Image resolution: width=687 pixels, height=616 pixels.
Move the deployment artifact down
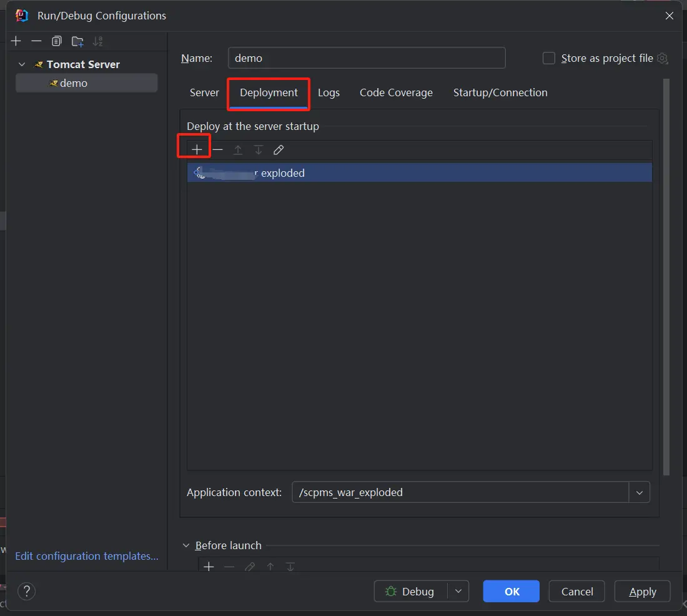pyautogui.click(x=258, y=149)
